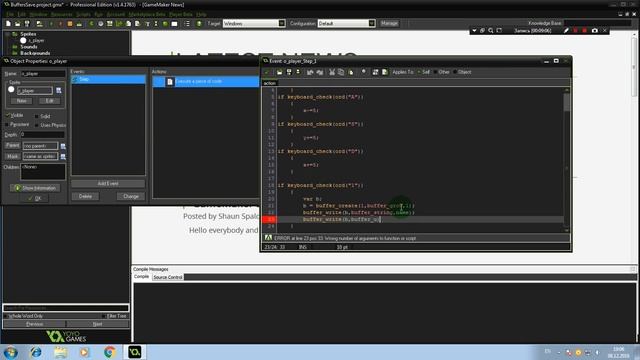Select the action tab in code editor
640x360 pixels.
269,83
